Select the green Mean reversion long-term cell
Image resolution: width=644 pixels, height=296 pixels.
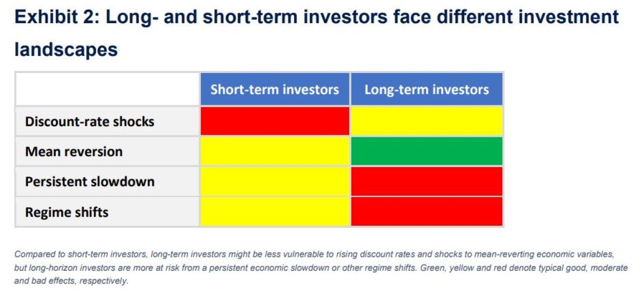427,151
